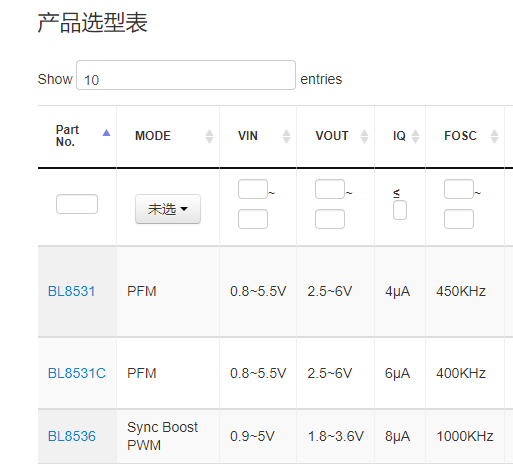Open the 未选 MODE filter dropdown
Screen dimensions: 513x473
(x=168, y=209)
